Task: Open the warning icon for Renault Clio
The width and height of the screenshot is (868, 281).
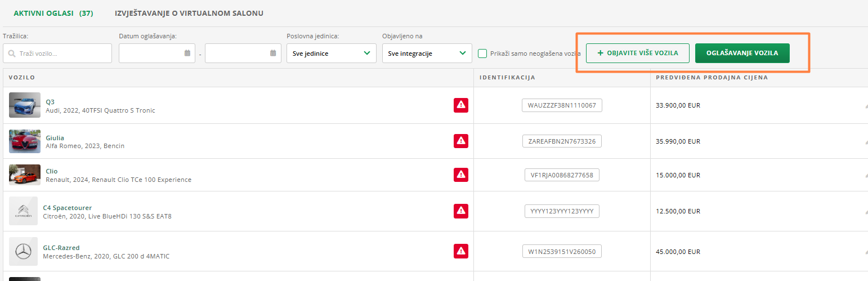Action: coord(461,175)
